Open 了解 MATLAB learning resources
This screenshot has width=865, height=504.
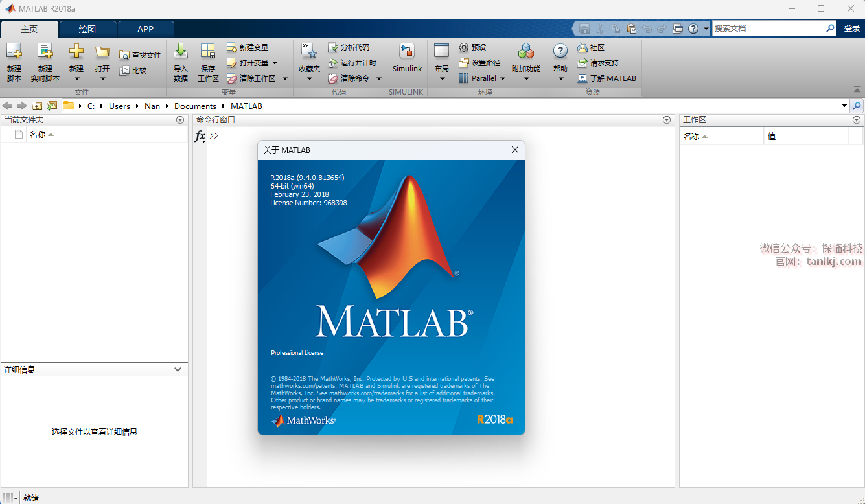click(606, 78)
